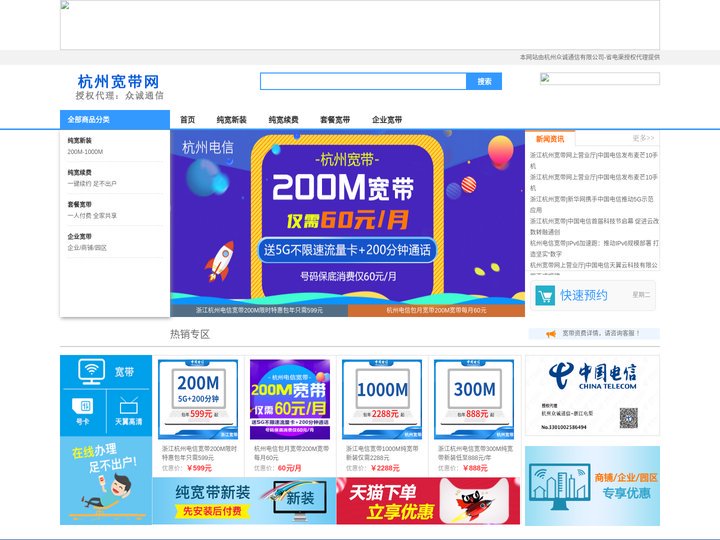Click the orange megaphone notice icon
The height and width of the screenshot is (540, 720).
click(x=551, y=334)
